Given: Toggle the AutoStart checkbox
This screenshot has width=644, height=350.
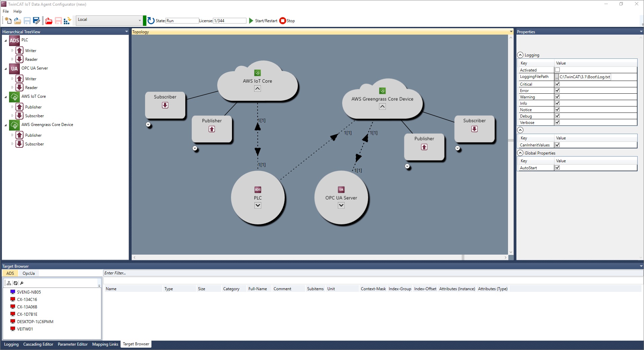Looking at the screenshot, I should [557, 168].
